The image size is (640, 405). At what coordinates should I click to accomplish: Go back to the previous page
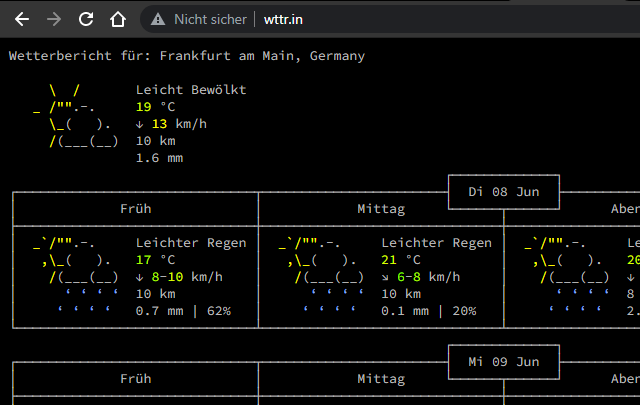[x=22, y=19]
